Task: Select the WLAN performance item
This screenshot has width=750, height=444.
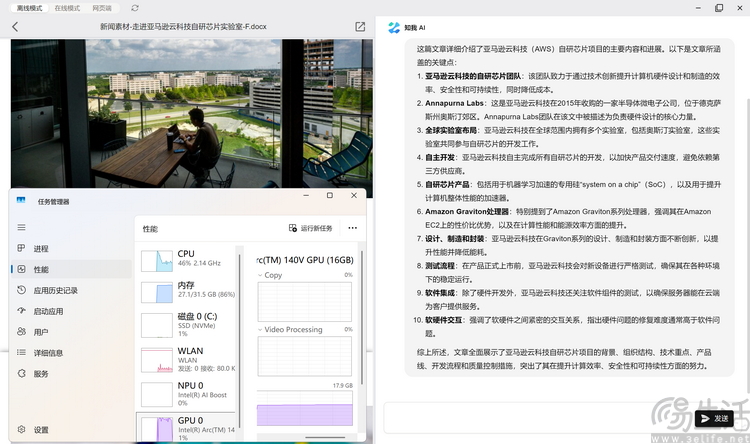Action: tap(188, 359)
